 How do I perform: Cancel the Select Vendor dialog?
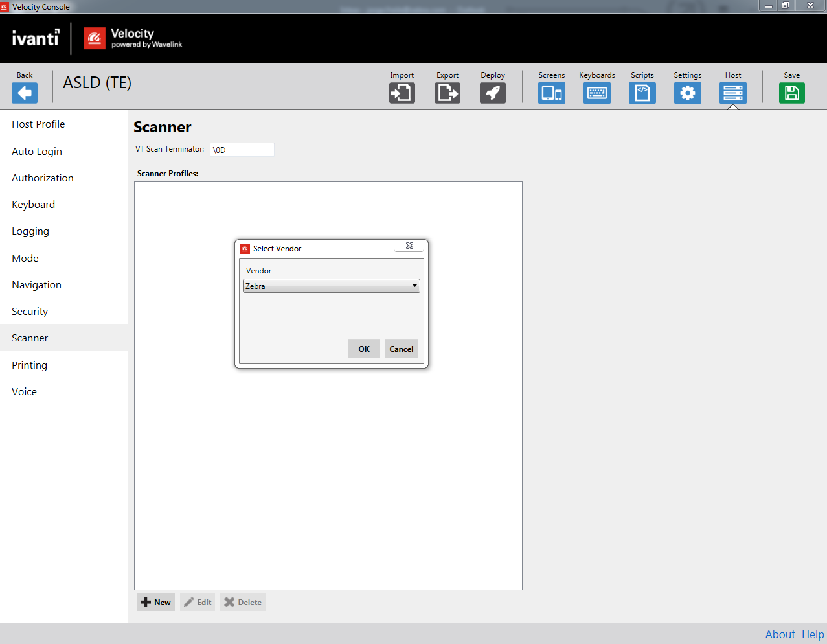pyautogui.click(x=401, y=349)
